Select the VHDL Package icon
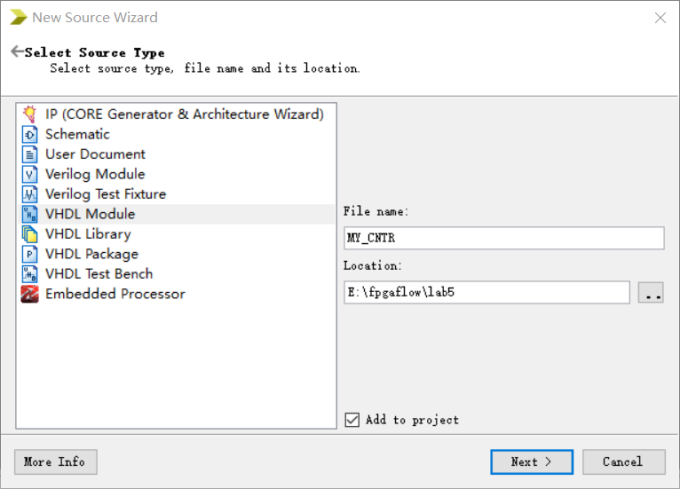 [x=29, y=254]
